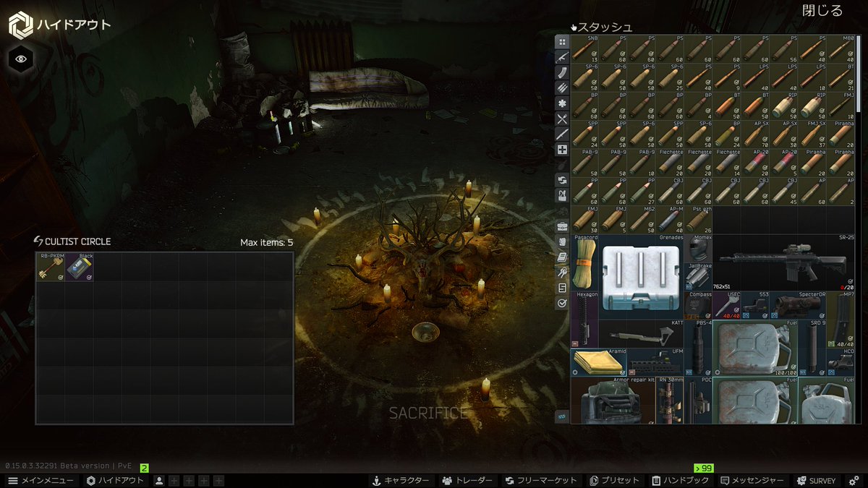The image size is (868, 488).
Task: Filter stash by ammo rounds icon
Action: click(x=562, y=88)
